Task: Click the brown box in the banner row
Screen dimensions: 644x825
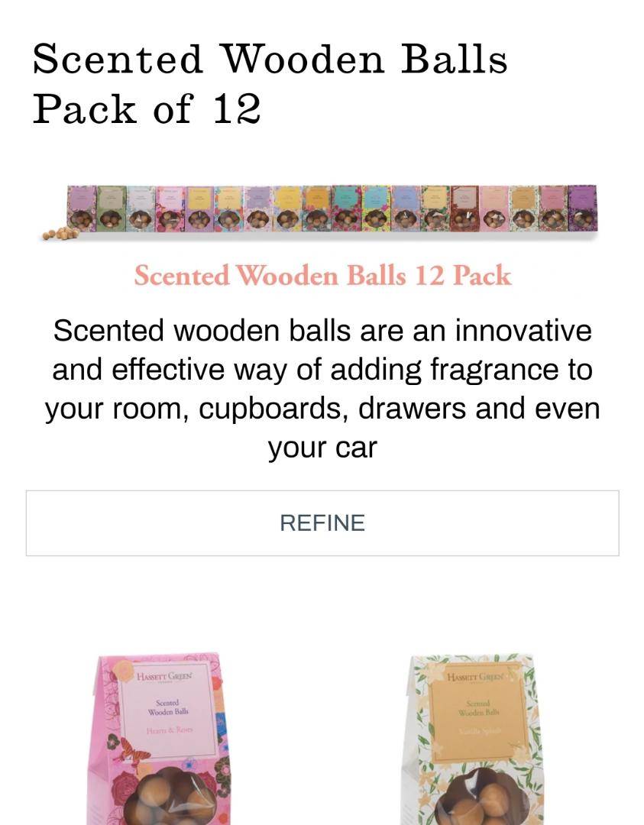Action: click(x=464, y=209)
